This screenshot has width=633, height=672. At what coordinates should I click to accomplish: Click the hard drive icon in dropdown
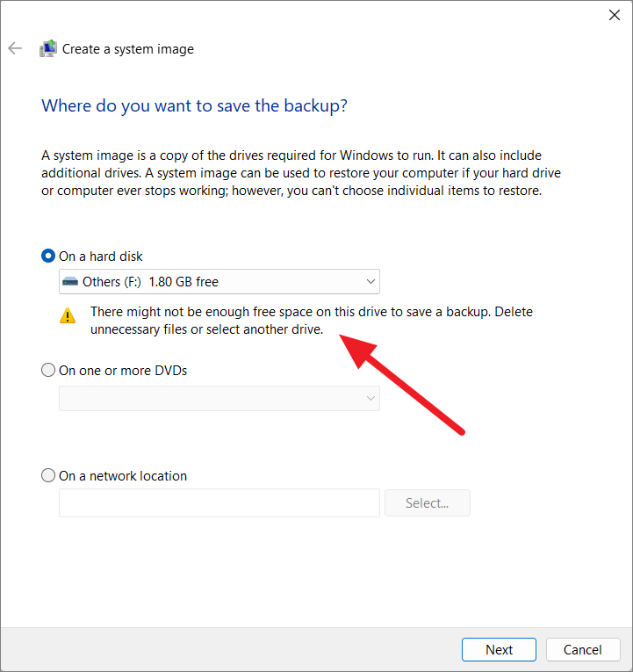[x=70, y=282]
